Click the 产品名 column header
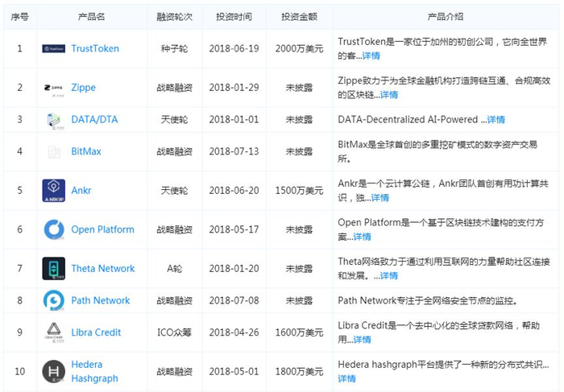This screenshot has width=564, height=392. pyautogui.click(x=91, y=17)
